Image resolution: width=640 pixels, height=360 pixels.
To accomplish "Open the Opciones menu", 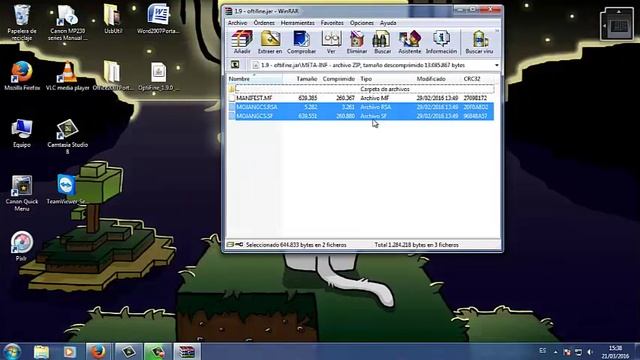I will click(x=362, y=23).
